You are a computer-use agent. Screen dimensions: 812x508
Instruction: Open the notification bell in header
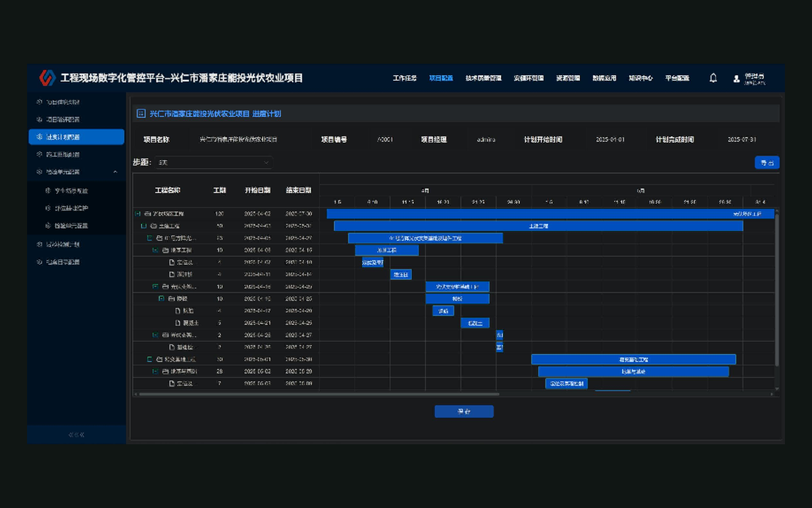(x=713, y=78)
